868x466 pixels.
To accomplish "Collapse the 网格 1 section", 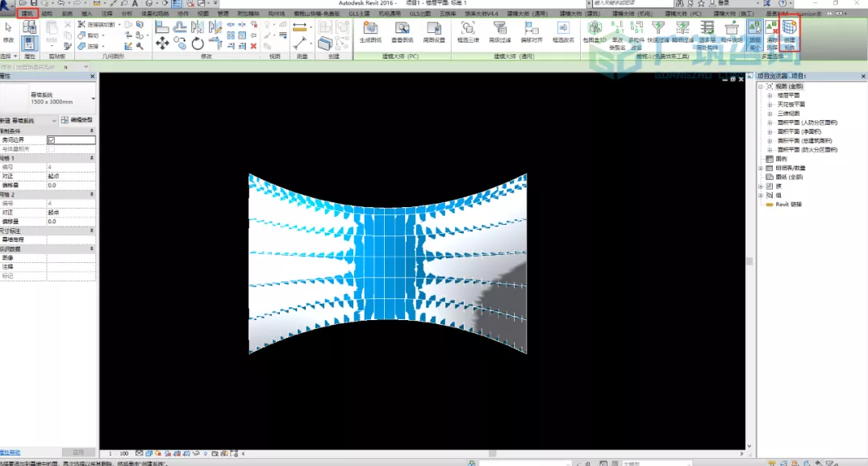I will (91, 158).
